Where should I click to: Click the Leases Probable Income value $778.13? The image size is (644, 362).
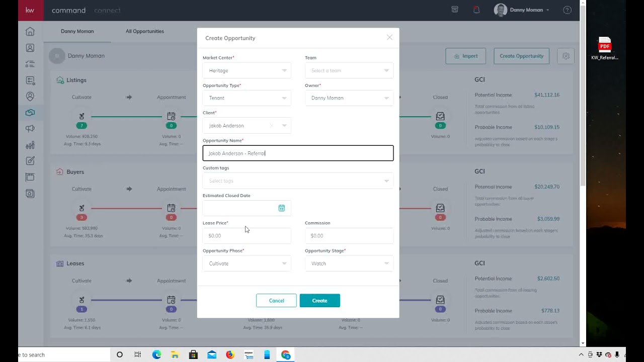[550, 311]
